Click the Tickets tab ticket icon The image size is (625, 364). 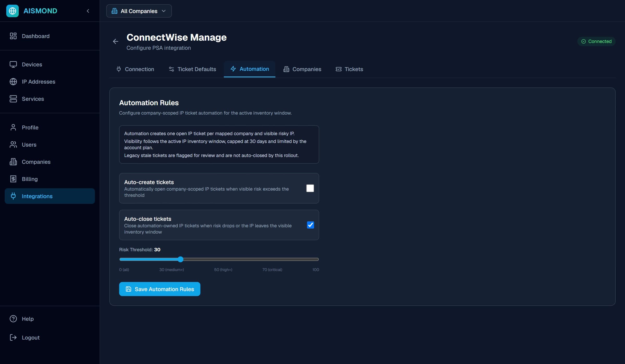(339, 69)
